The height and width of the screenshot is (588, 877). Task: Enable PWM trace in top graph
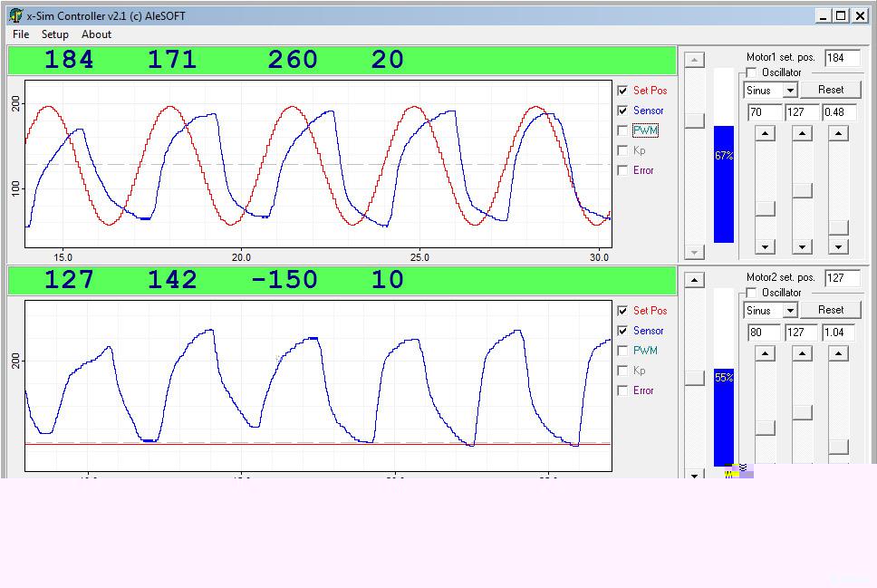click(x=622, y=130)
